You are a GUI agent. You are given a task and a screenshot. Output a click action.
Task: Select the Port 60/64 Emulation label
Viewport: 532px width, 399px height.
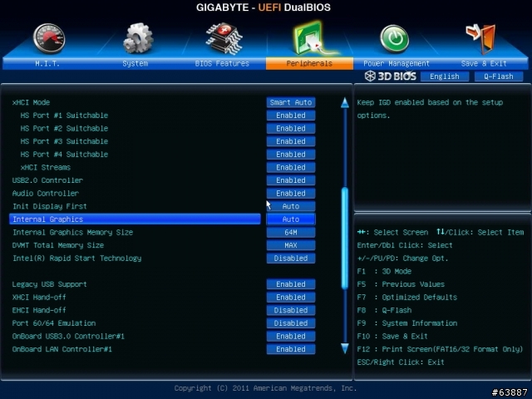[54, 323]
